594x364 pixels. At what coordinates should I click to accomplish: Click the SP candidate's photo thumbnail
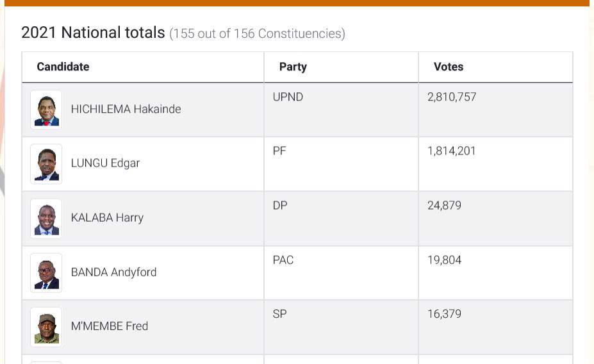click(46, 327)
